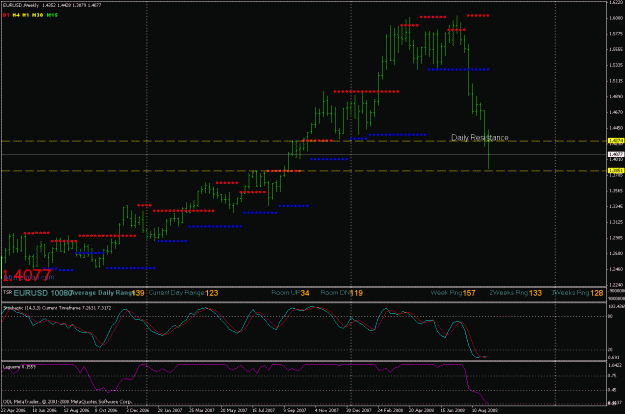Click the 128 weeks range value
Viewport: 625px width, 414px height.
(597, 293)
